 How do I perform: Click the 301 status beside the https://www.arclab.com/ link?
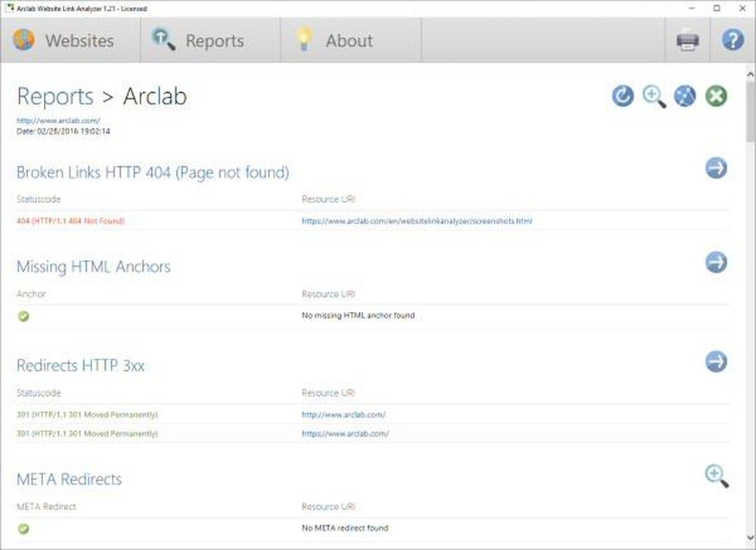coord(87,434)
